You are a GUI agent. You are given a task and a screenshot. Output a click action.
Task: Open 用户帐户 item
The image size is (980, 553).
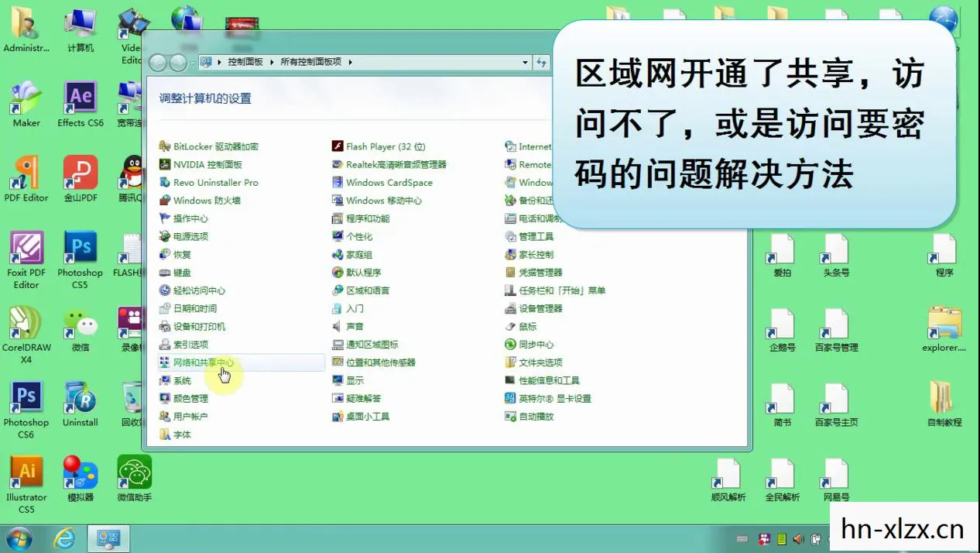[x=183, y=417]
